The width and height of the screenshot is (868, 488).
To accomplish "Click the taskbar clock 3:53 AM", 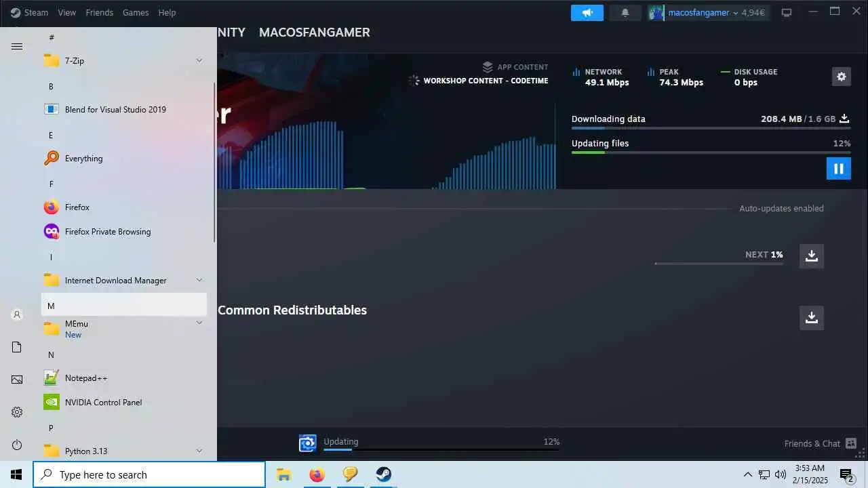I will point(809,474).
